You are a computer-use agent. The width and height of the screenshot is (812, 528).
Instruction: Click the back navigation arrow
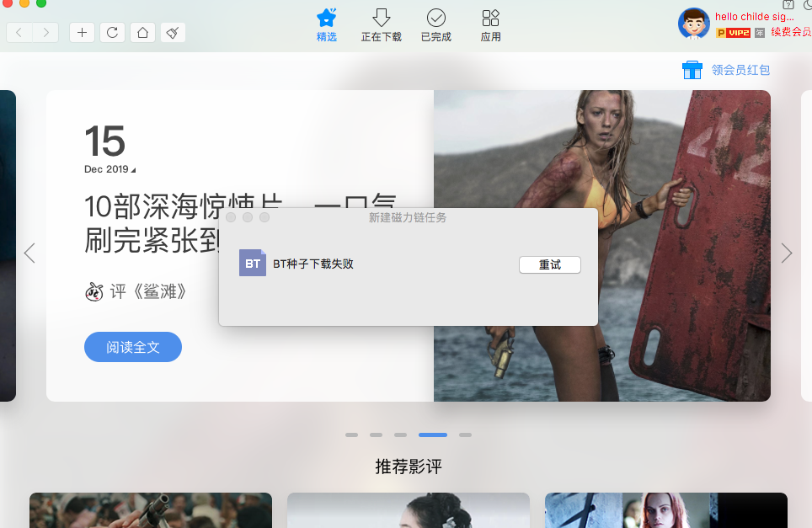[x=19, y=33]
